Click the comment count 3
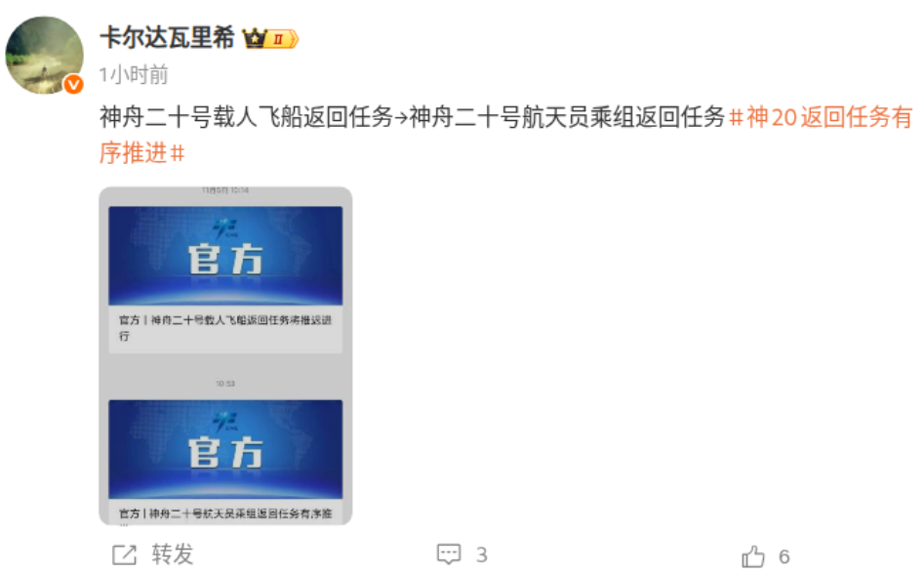924x574 pixels. coord(481,554)
